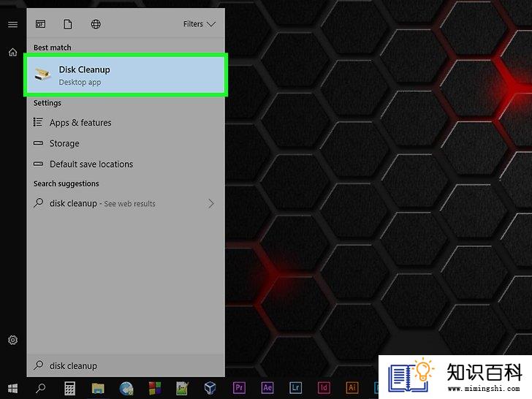Launch Adobe Premiere Pro from the taskbar
Viewport: 532px width, 399px height.
239,387
